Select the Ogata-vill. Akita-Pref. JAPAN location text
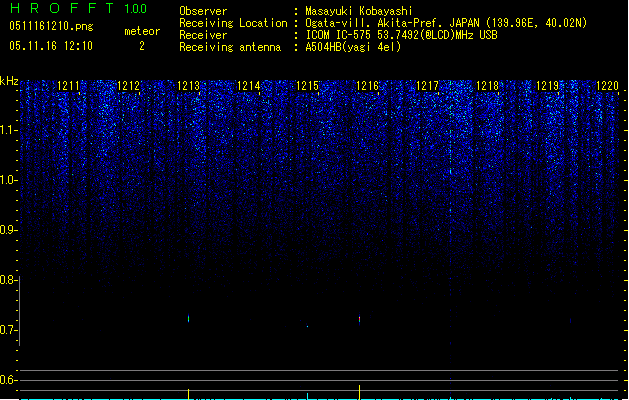The height and width of the screenshot is (400, 629). 446,23
